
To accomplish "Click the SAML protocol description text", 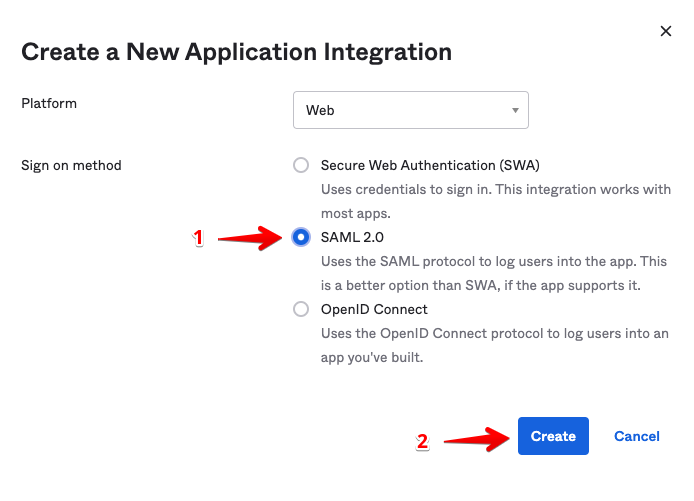I will click(494, 273).
